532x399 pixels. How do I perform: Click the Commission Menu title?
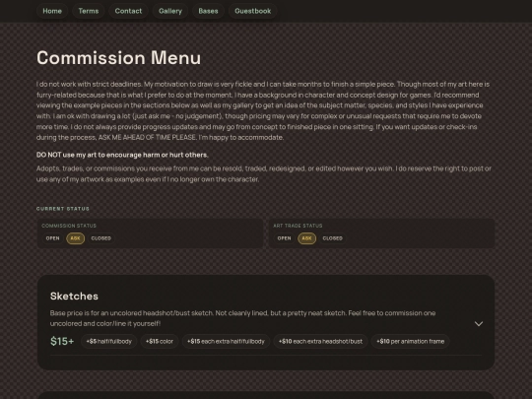(x=119, y=58)
